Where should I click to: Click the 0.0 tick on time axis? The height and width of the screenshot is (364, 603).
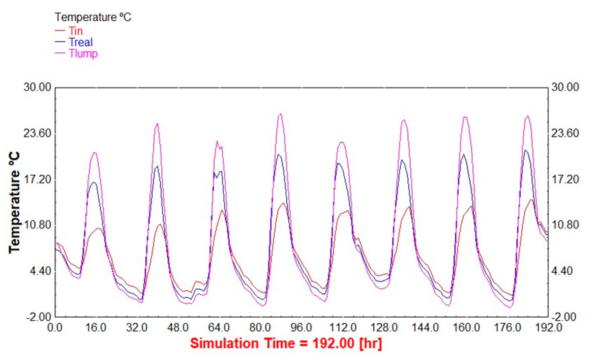click(55, 328)
